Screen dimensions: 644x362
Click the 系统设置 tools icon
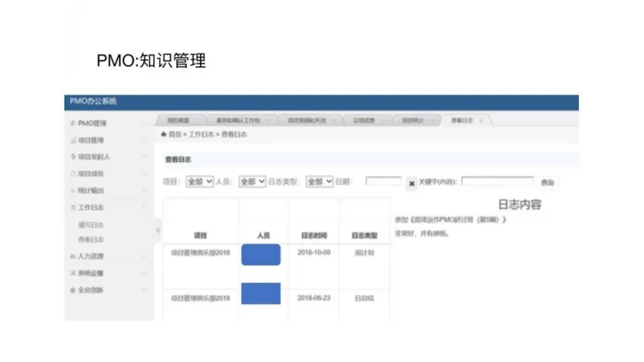coord(73,273)
